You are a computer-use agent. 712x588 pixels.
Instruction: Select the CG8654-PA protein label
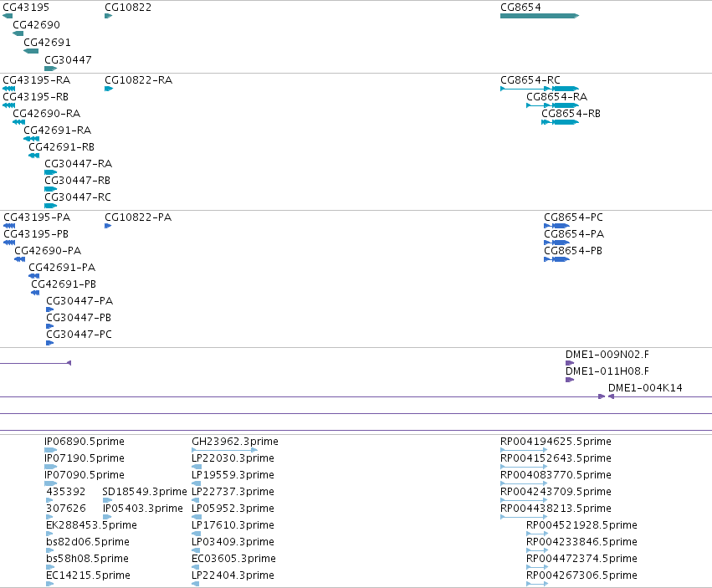[575, 234]
